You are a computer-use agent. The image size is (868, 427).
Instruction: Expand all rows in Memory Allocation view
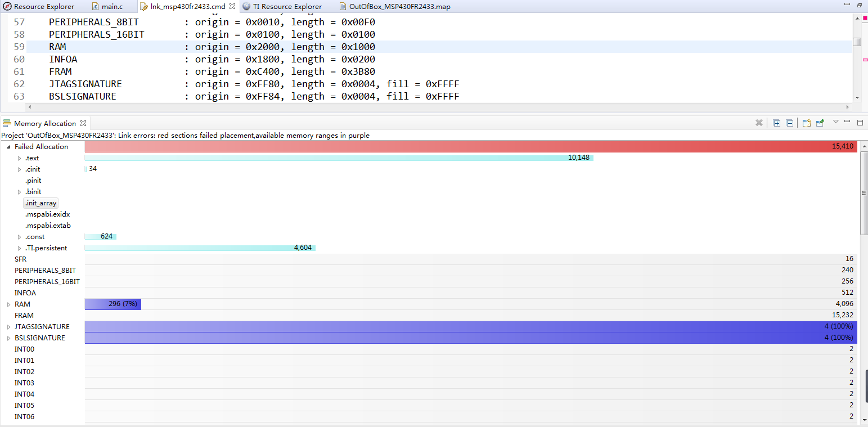click(777, 123)
